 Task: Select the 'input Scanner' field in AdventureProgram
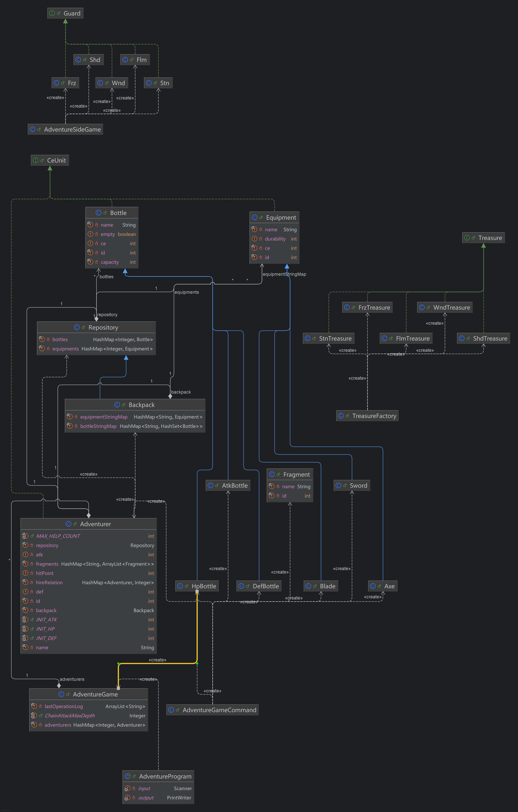[x=158, y=788]
